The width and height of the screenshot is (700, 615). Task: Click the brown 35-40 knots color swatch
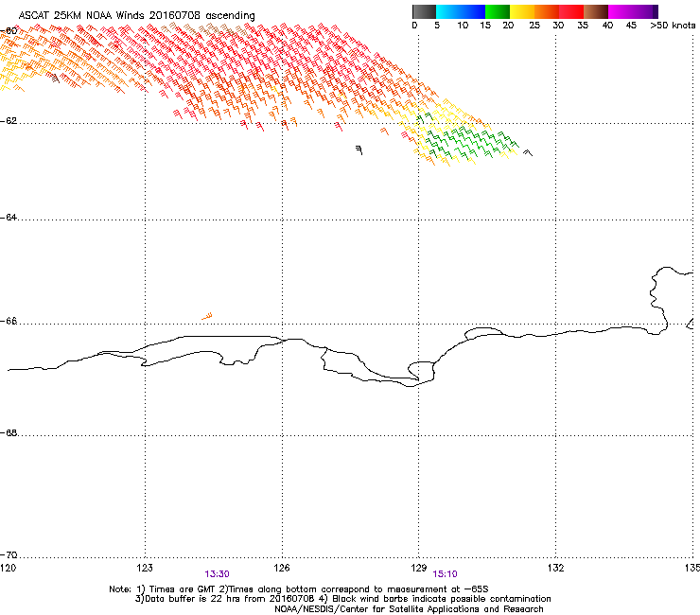596,11
